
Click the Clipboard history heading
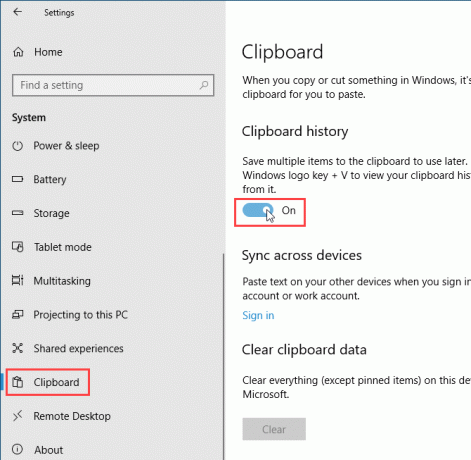pos(295,131)
